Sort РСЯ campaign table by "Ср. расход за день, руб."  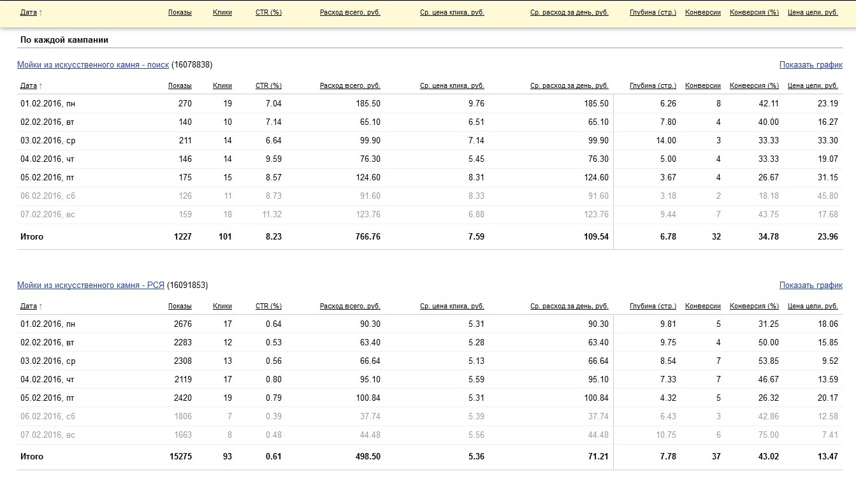coord(569,306)
